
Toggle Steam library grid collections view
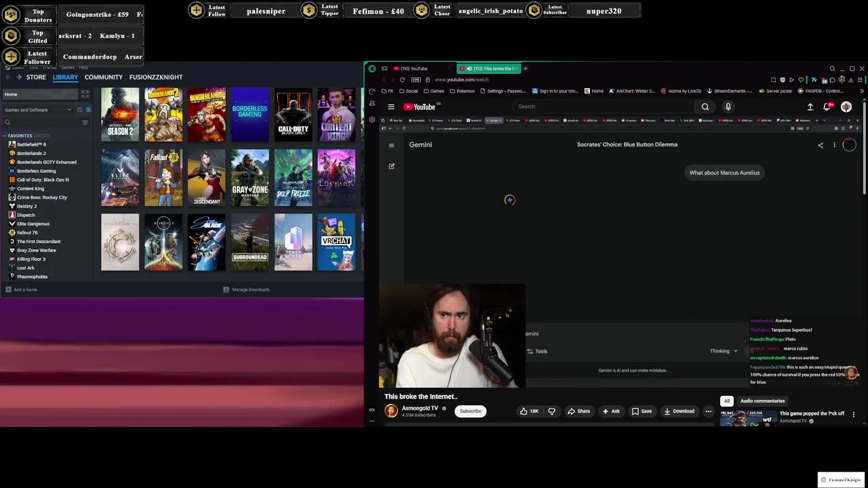(85, 94)
